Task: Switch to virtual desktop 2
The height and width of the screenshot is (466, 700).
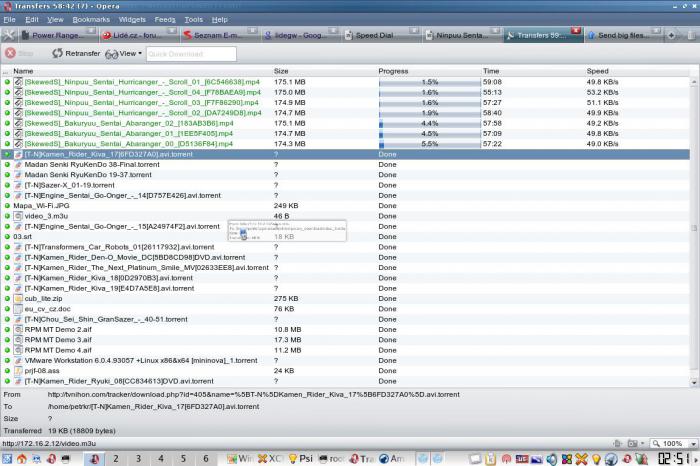Action: (116, 458)
